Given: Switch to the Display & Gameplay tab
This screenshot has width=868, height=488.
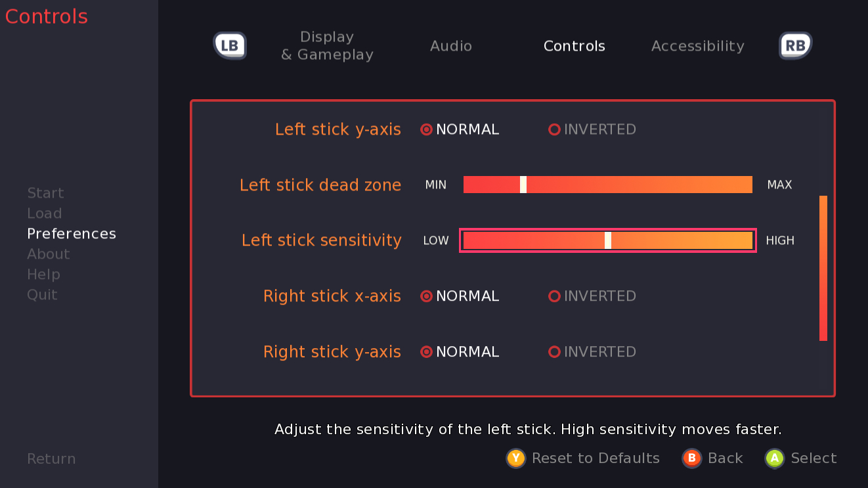Looking at the screenshot, I should pos(327,46).
